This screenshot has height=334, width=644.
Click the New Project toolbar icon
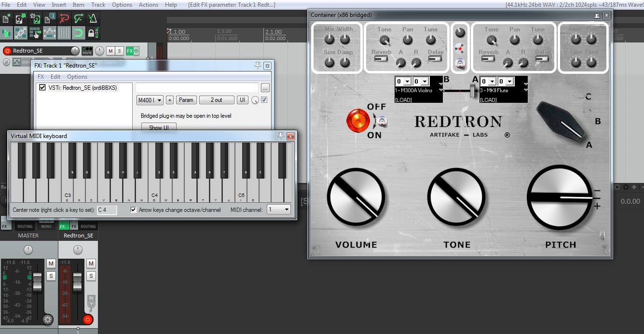coord(7,19)
